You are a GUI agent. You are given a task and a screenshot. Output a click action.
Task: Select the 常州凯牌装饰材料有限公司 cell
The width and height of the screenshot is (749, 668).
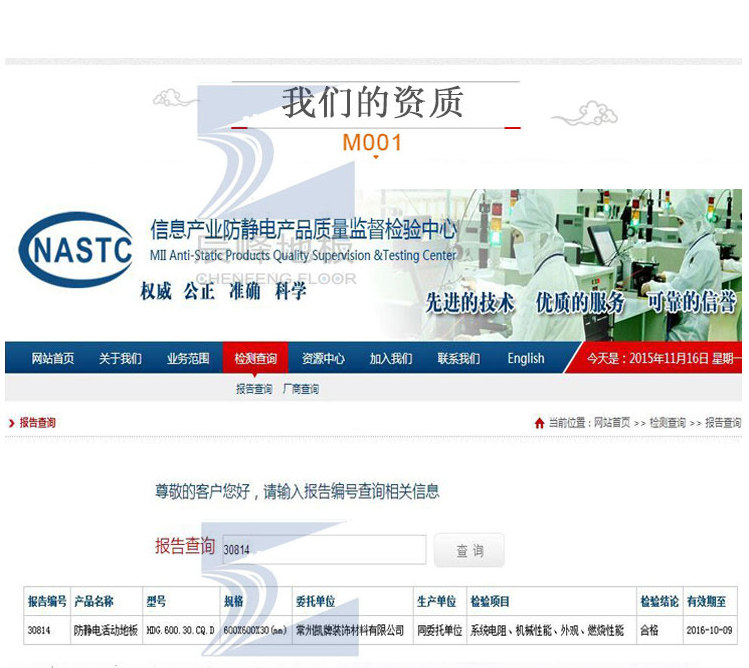tap(353, 630)
